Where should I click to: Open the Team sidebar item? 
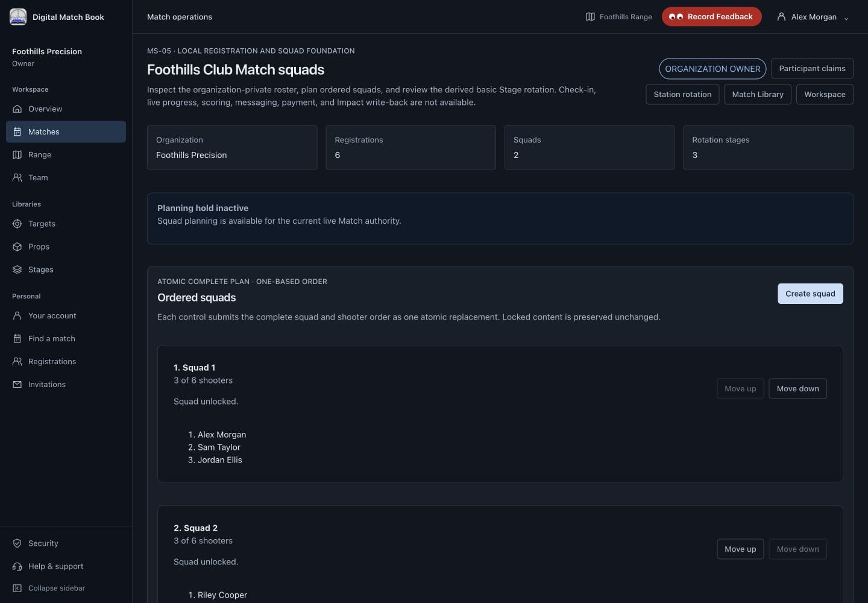[x=66, y=178]
